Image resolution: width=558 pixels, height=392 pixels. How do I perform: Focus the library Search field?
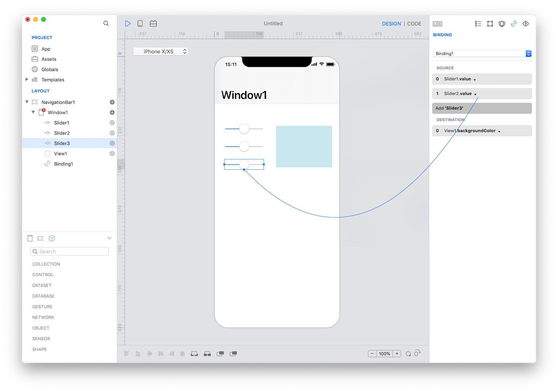pos(70,251)
